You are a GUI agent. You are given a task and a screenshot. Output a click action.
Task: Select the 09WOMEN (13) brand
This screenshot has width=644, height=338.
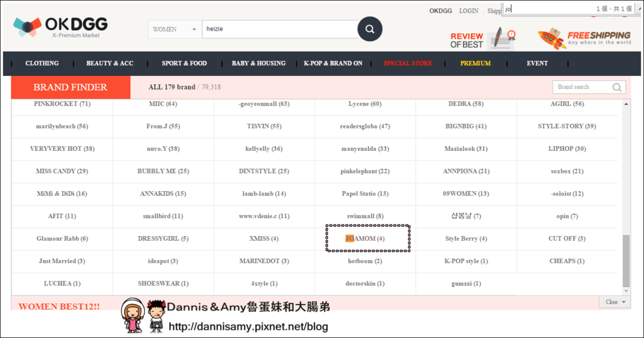tap(466, 194)
